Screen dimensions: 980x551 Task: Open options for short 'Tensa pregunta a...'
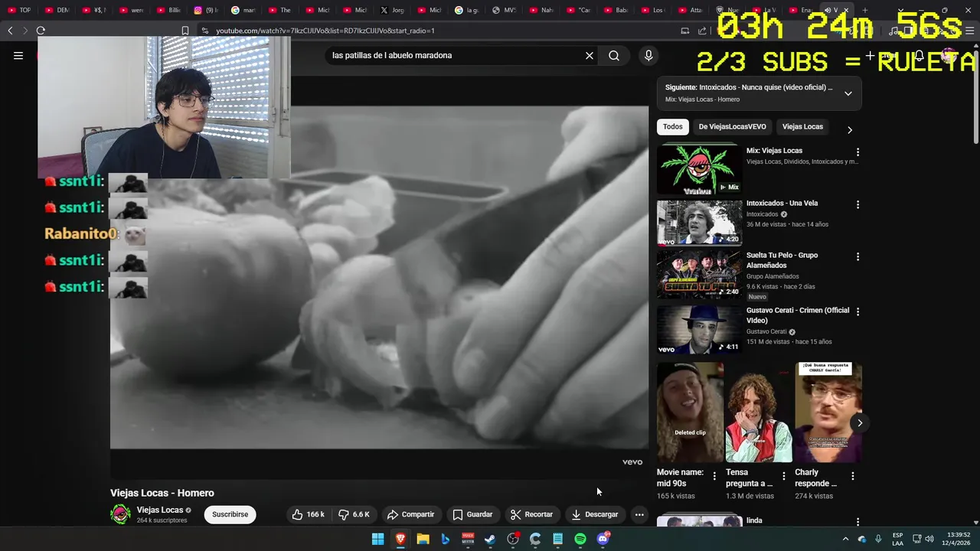(783, 476)
